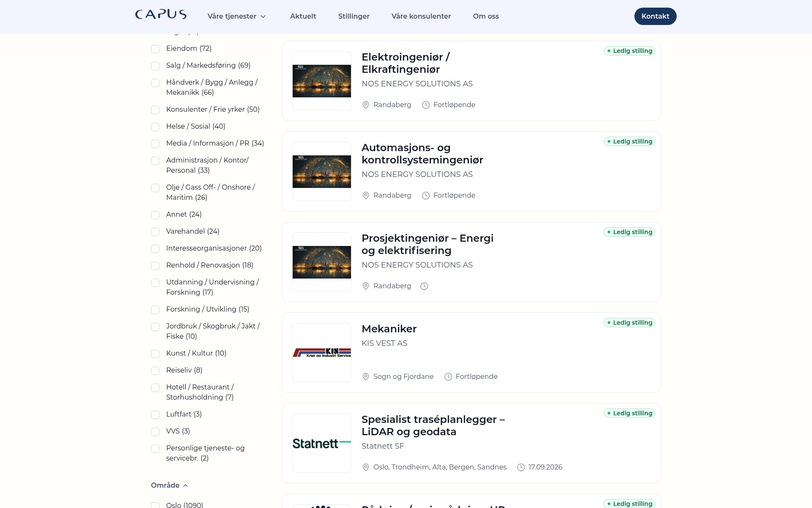Open Spesialist traséplanlegger – LiDAR og geodata
The width and height of the screenshot is (812, 508).
coord(433,425)
